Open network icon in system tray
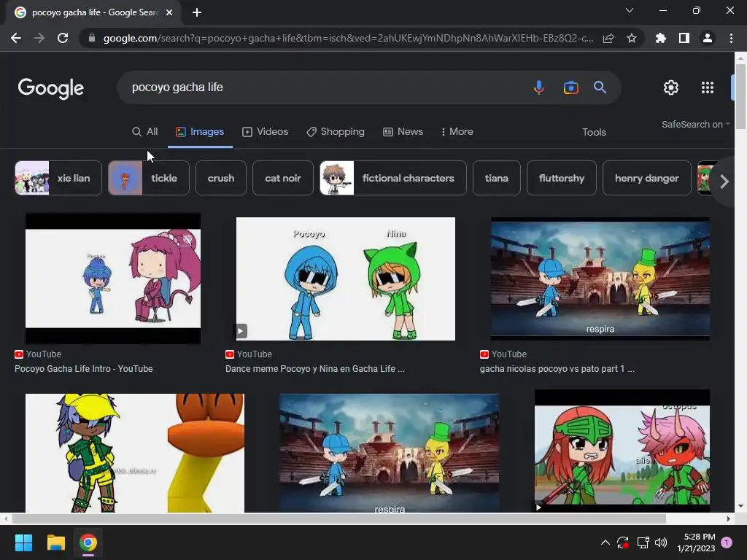This screenshot has width=747, height=560. tap(643, 542)
